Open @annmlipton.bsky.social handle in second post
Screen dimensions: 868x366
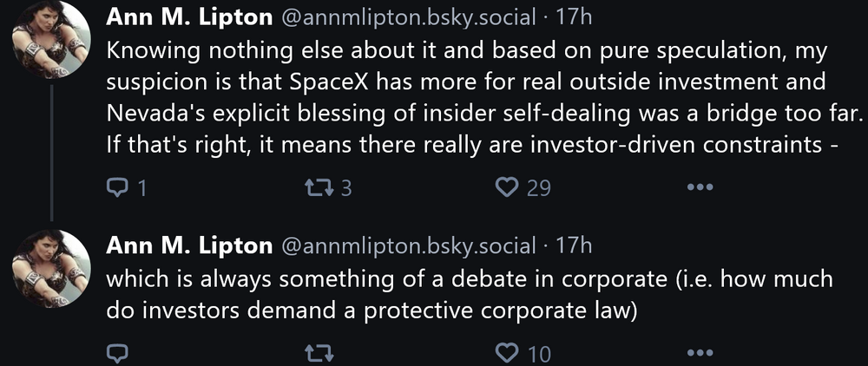(407, 245)
